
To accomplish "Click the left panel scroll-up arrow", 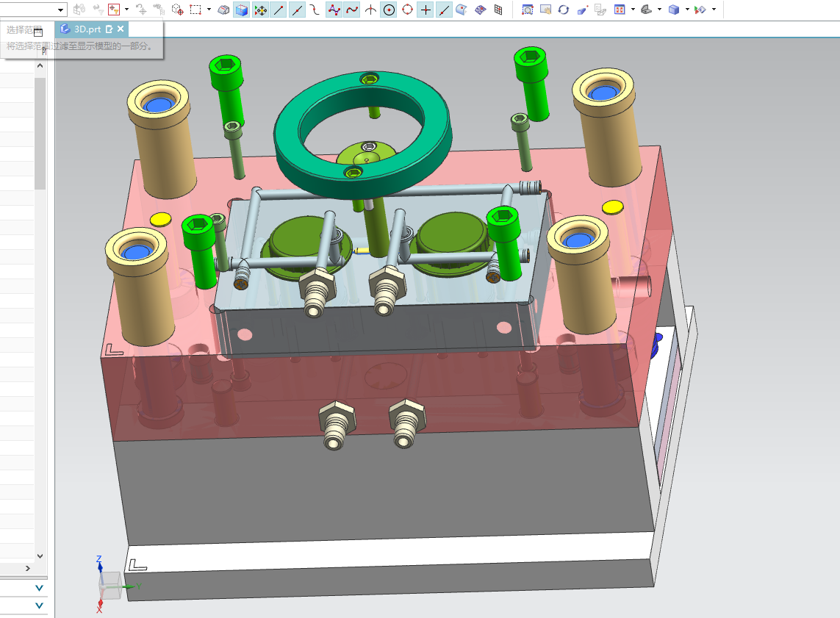I will pyautogui.click(x=40, y=66).
